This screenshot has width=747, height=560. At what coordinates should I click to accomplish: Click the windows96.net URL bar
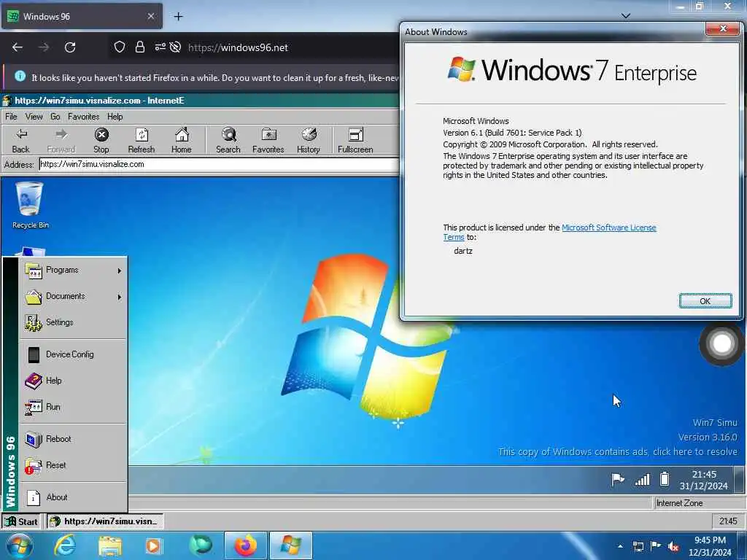coord(239,47)
